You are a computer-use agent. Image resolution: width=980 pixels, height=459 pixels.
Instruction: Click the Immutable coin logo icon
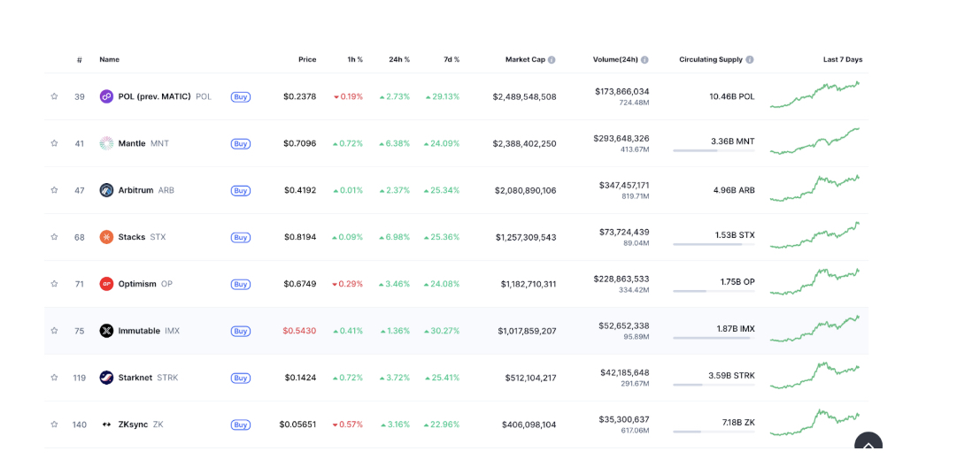point(106,331)
